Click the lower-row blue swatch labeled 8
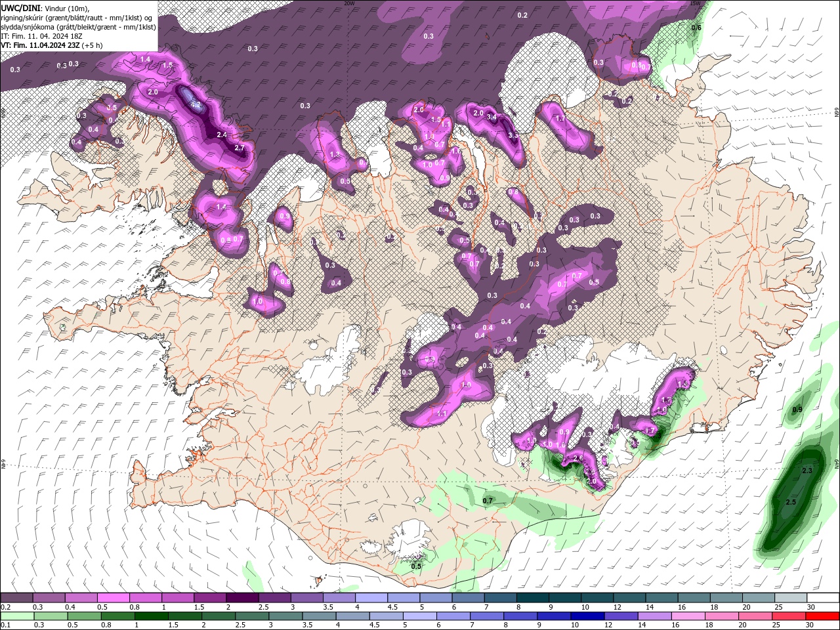 coord(520,616)
